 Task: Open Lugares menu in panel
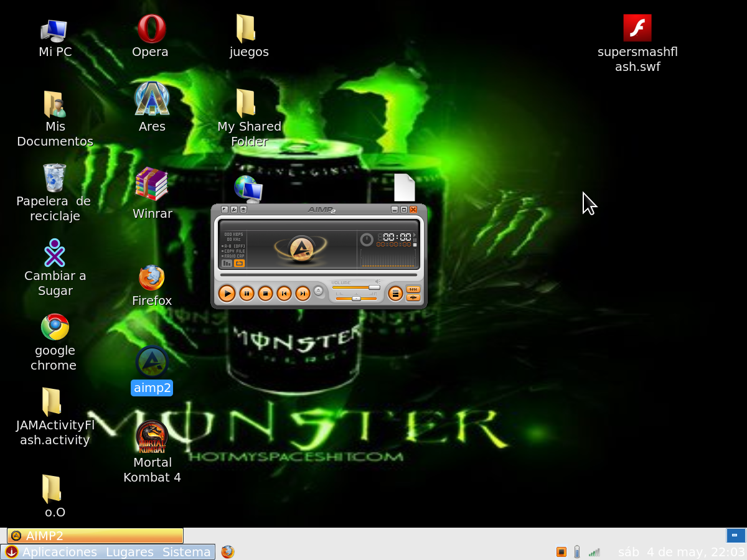tap(129, 552)
